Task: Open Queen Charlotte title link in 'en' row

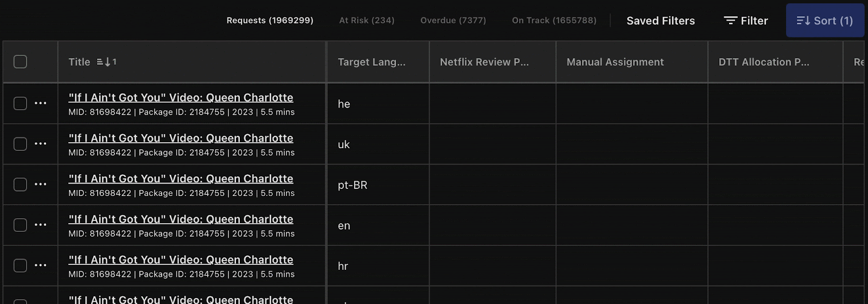Action: click(181, 219)
